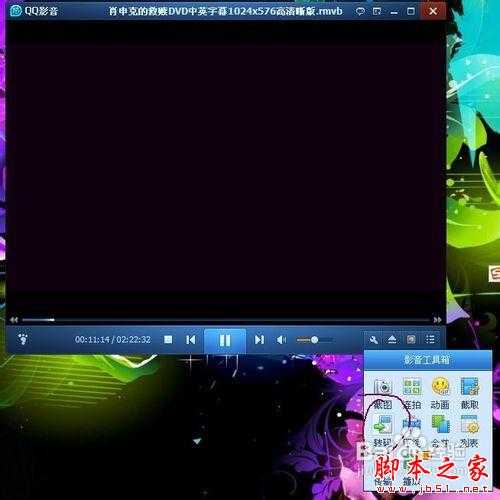The height and width of the screenshot is (500, 500).
Task: Close the QQ影音 player window
Action: coord(433,11)
